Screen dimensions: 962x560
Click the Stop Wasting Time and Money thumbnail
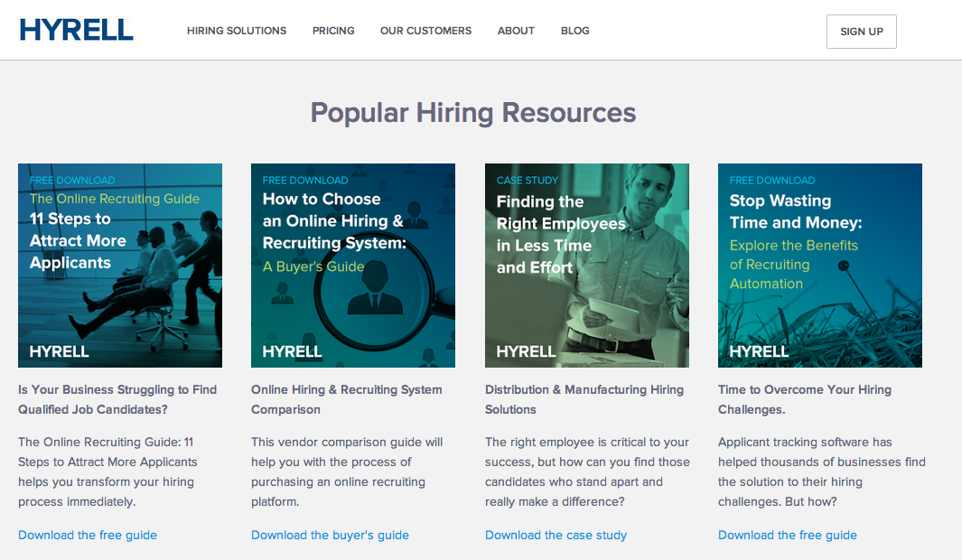point(820,266)
